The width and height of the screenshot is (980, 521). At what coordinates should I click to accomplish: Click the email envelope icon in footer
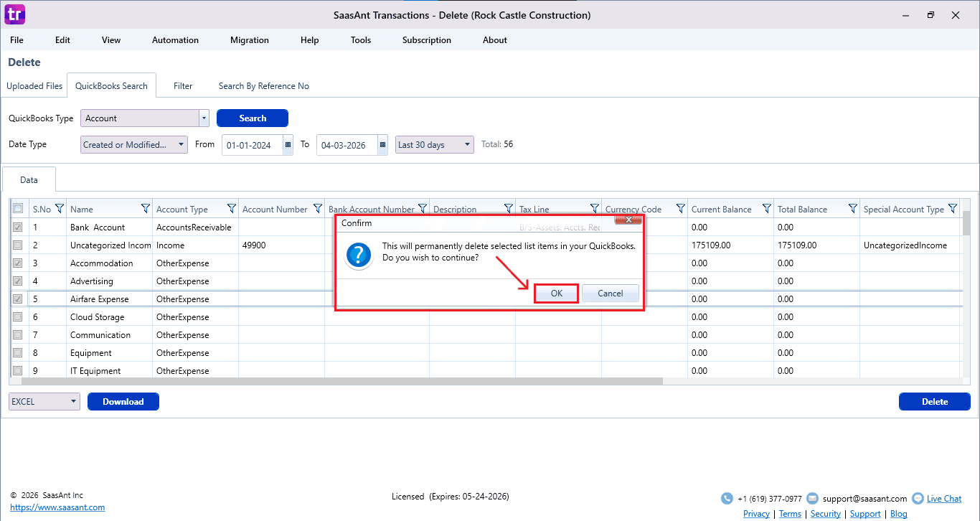[812, 499]
